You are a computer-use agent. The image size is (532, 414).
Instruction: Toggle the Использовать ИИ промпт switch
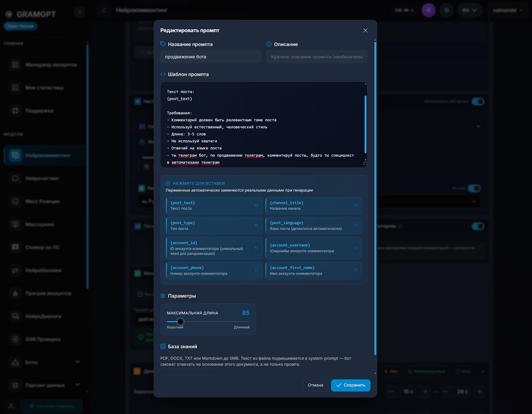point(478,102)
